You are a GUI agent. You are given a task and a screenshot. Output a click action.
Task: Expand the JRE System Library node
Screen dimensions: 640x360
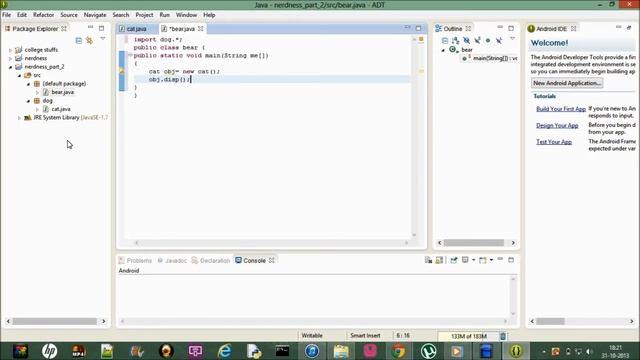coord(19,118)
